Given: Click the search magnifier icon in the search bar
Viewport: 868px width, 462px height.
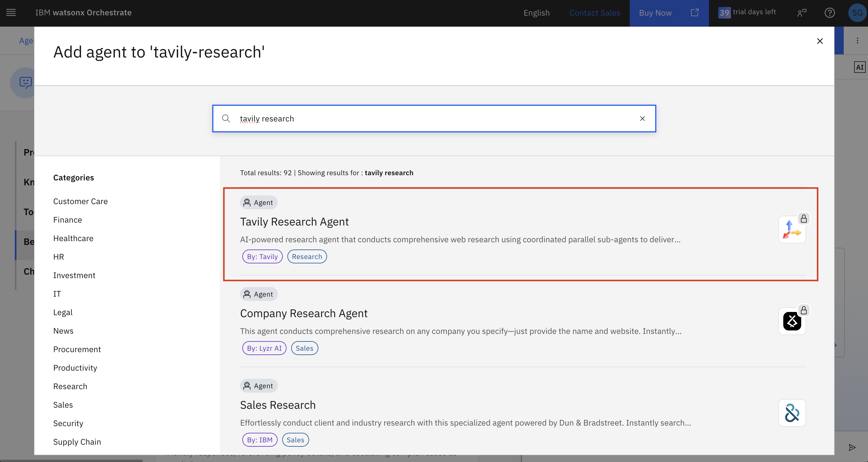Looking at the screenshot, I should click(226, 119).
